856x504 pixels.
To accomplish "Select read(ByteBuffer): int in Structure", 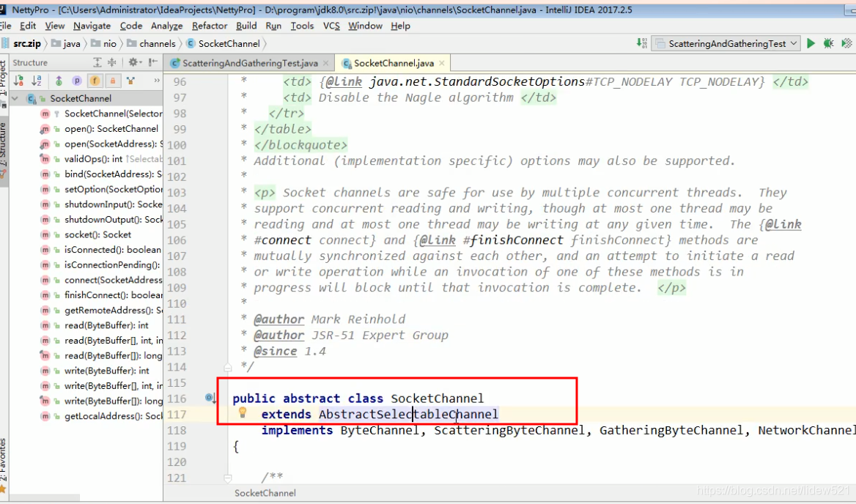I will 106,325.
